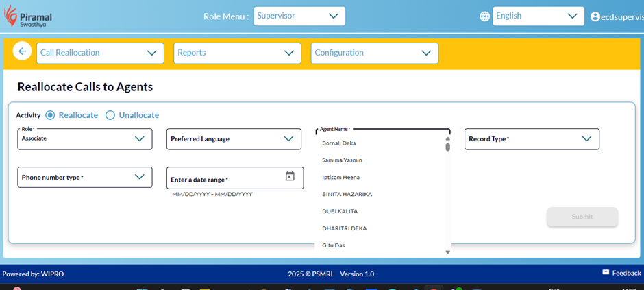The image size is (644, 290).
Task: Click the Submit button
Action: tap(582, 217)
